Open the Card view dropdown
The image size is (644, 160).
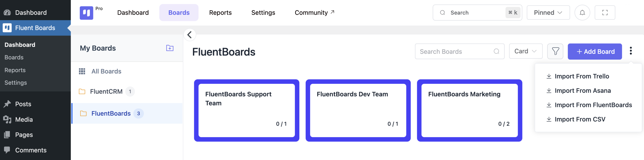pyautogui.click(x=526, y=51)
